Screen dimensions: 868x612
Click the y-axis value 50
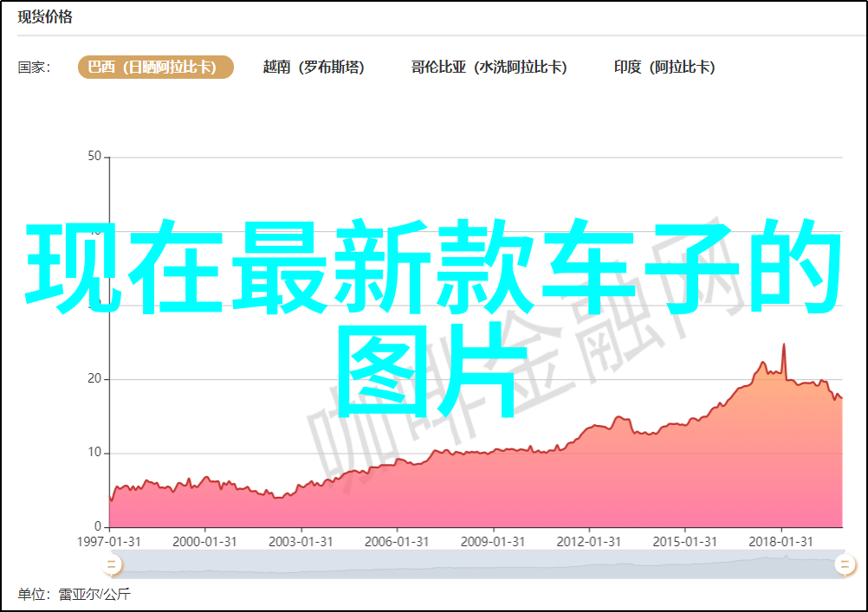click(x=94, y=156)
